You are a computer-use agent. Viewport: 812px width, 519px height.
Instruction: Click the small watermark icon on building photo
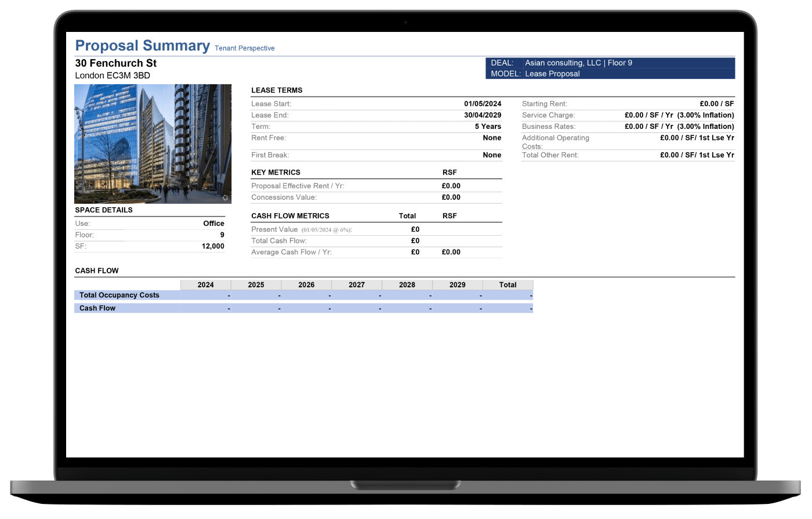click(x=225, y=197)
